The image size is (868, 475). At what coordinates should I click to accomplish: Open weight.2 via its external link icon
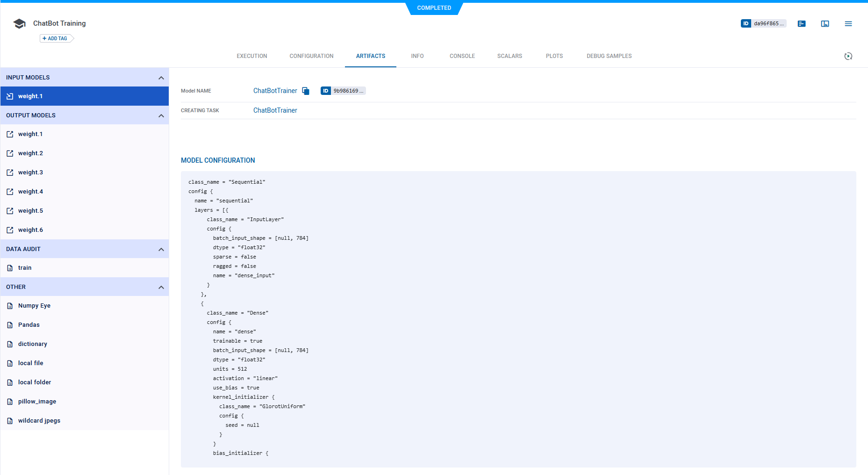10,153
